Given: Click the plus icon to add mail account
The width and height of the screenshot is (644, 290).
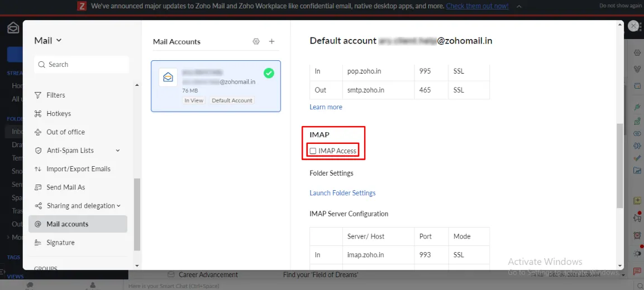Looking at the screenshot, I should coord(272,41).
